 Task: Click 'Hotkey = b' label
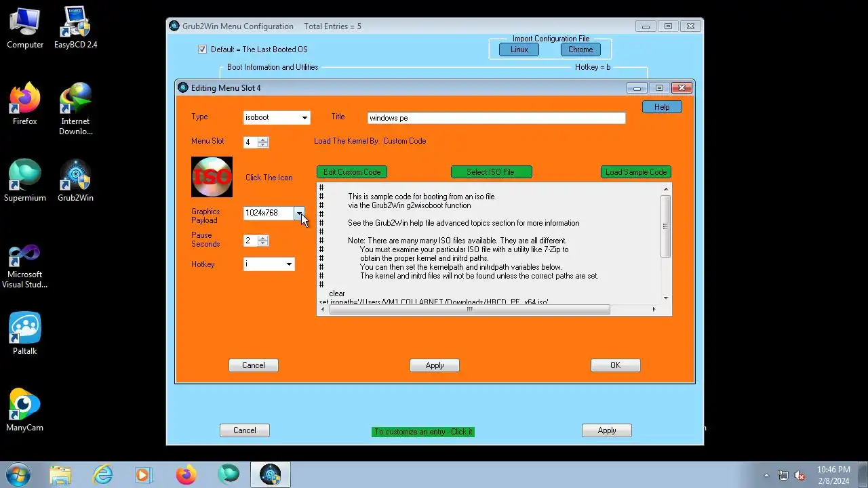(x=593, y=67)
